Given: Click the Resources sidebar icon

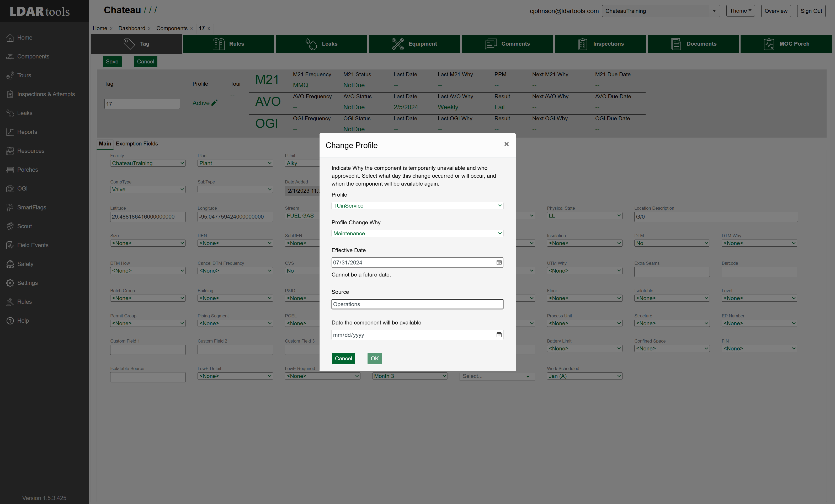Looking at the screenshot, I should pyautogui.click(x=10, y=151).
